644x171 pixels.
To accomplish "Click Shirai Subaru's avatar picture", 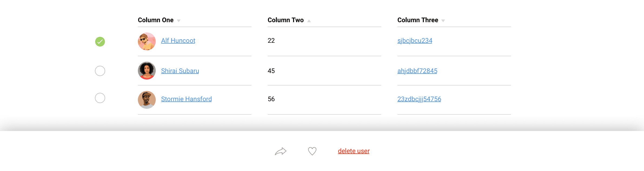I will [147, 71].
